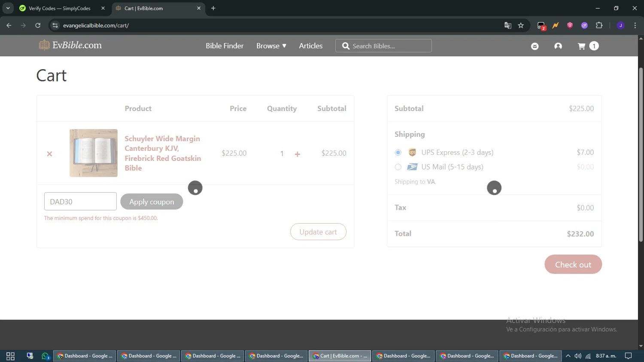Open the Windows notification center
The height and width of the screenshot is (362, 644).
629,356
